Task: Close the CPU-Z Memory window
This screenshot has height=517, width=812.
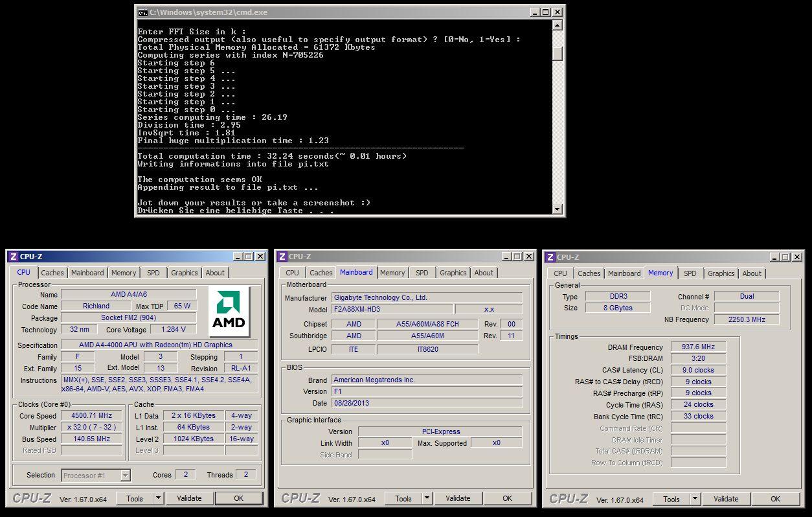Action: (796, 257)
